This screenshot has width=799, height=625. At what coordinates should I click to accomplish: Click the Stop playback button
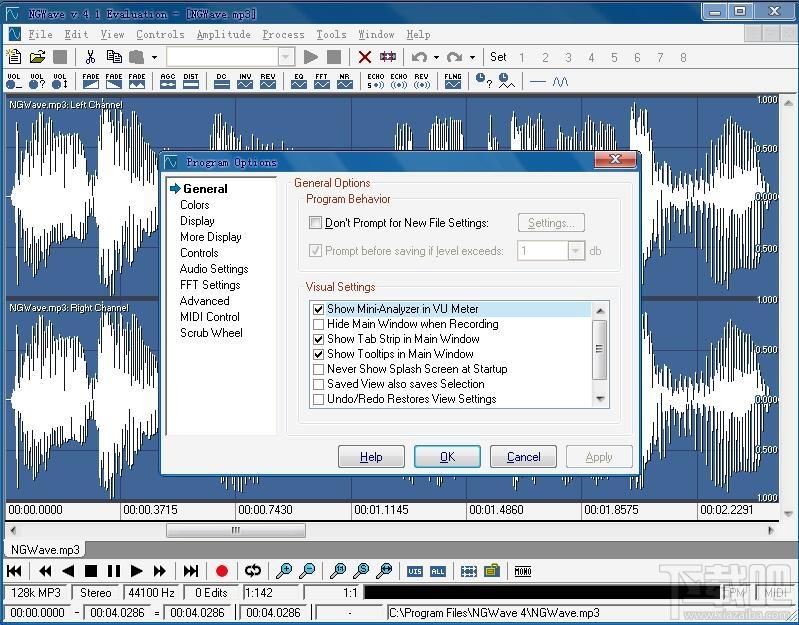pos(91,571)
